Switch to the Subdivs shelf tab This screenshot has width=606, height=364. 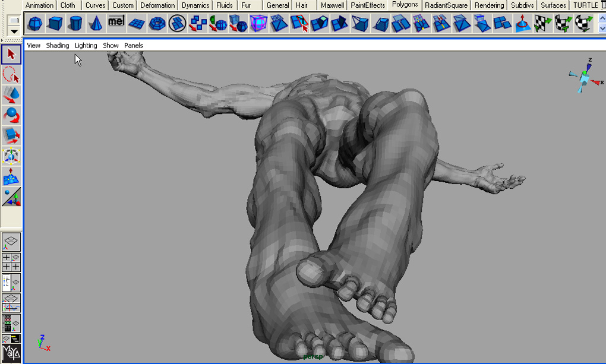point(522,5)
